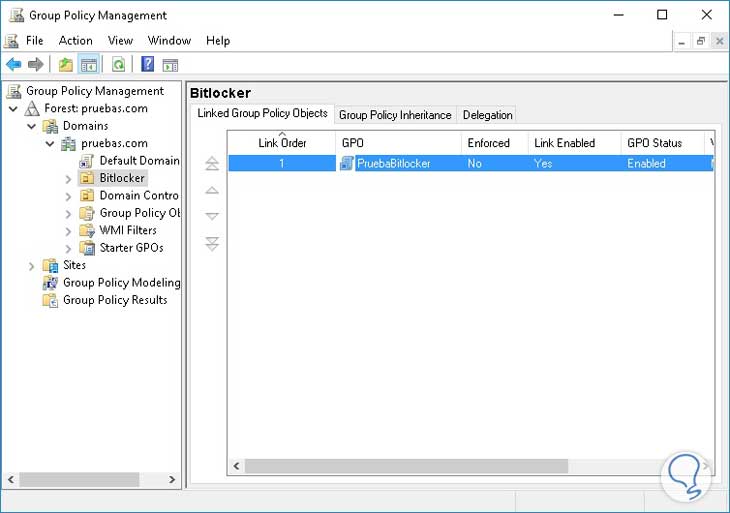Click the PruebaBitlocker GPO icon
The height and width of the screenshot is (513, 730).
pos(346,163)
